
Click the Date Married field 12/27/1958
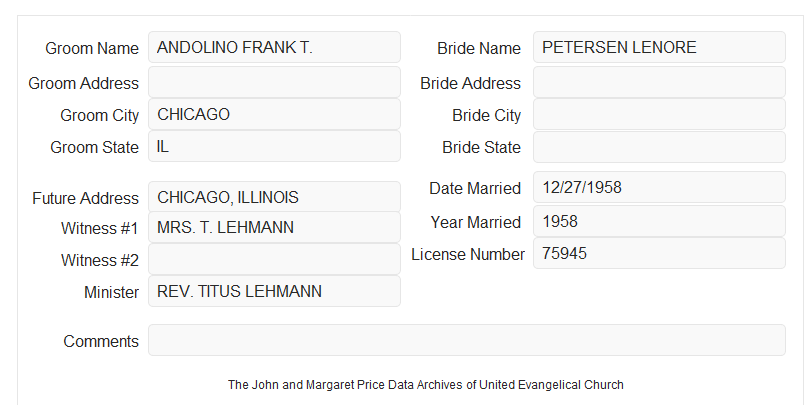tap(659, 187)
